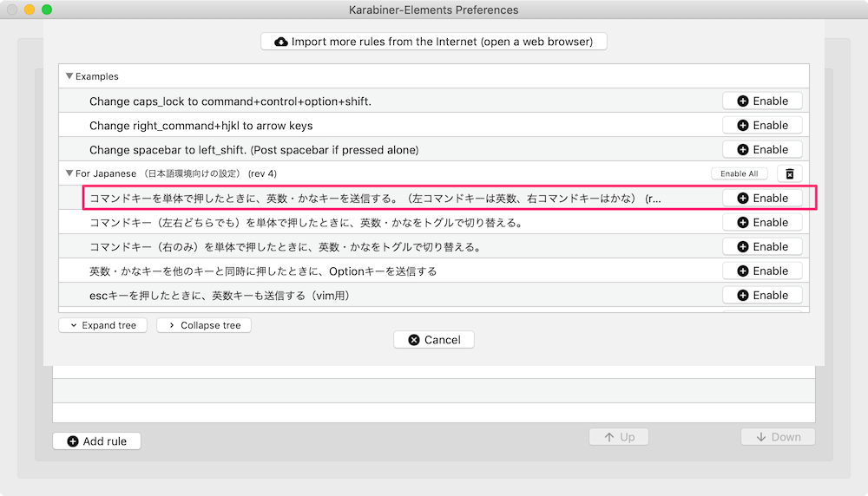The height and width of the screenshot is (496, 868).
Task: Enable the 英数・かなキー Option key rule
Action: click(762, 271)
